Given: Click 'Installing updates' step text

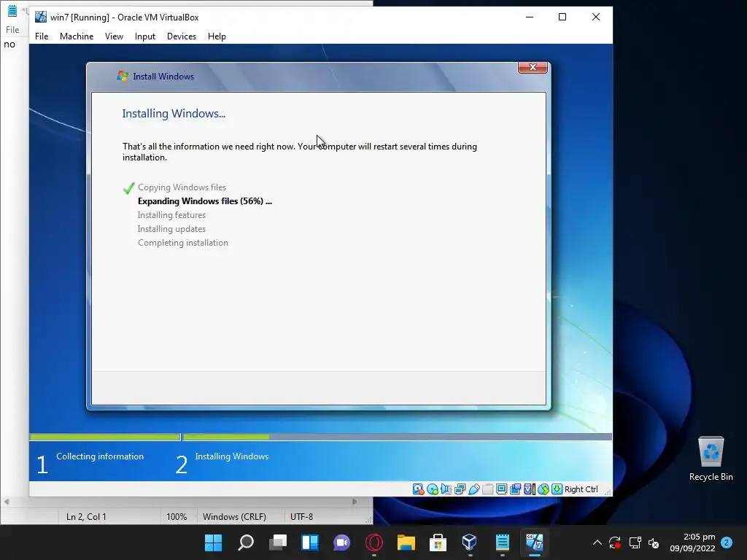Looking at the screenshot, I should [x=171, y=229].
